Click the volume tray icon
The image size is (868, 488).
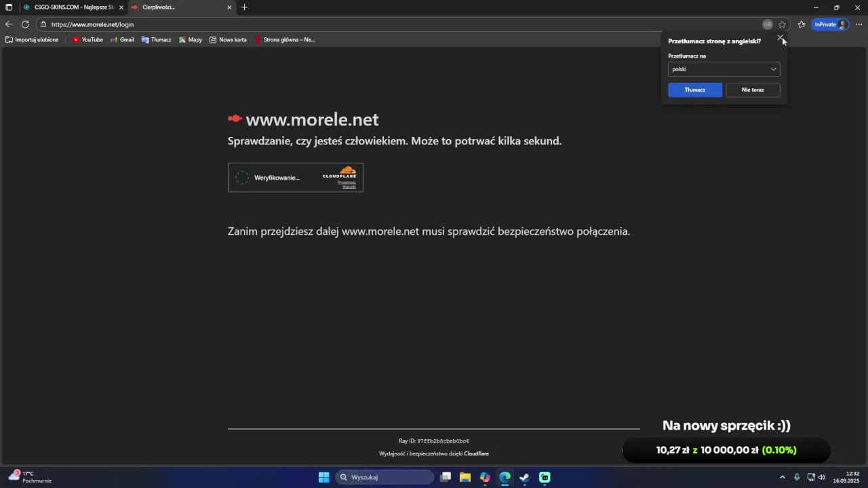point(822,477)
